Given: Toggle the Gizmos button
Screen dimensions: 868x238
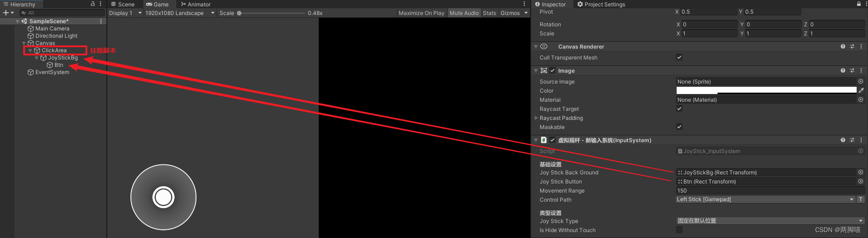Looking at the screenshot, I should coord(510,13).
